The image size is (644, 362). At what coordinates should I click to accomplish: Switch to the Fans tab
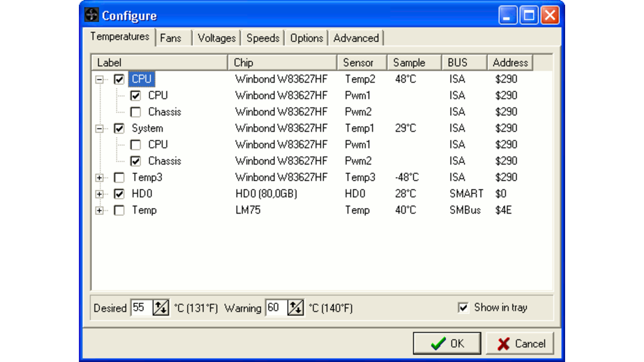pos(171,38)
